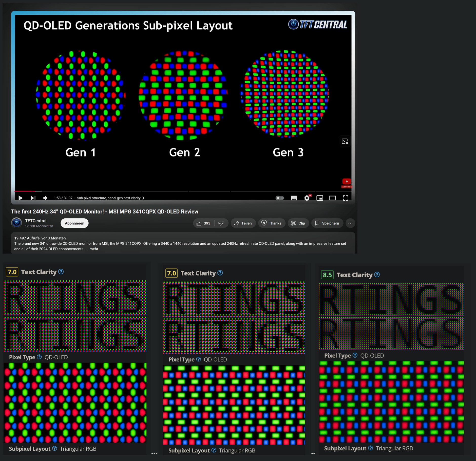Open the Text Clarity help icon
This screenshot has height=461, width=476.
[x=61, y=272]
